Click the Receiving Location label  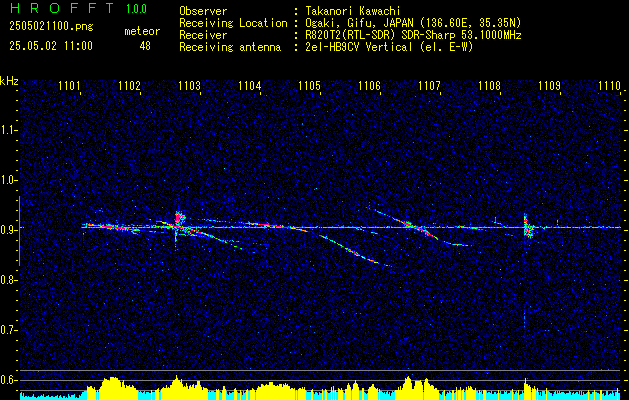pos(233,23)
